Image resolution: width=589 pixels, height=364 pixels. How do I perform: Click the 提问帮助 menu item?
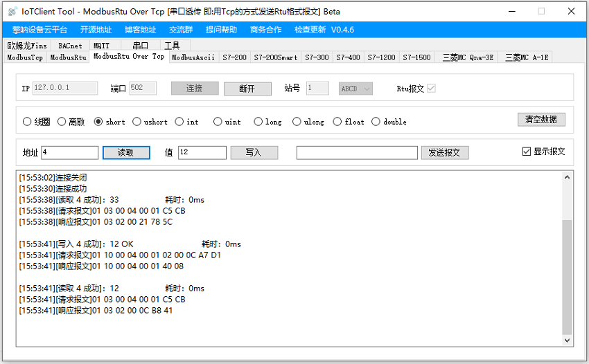(x=221, y=30)
